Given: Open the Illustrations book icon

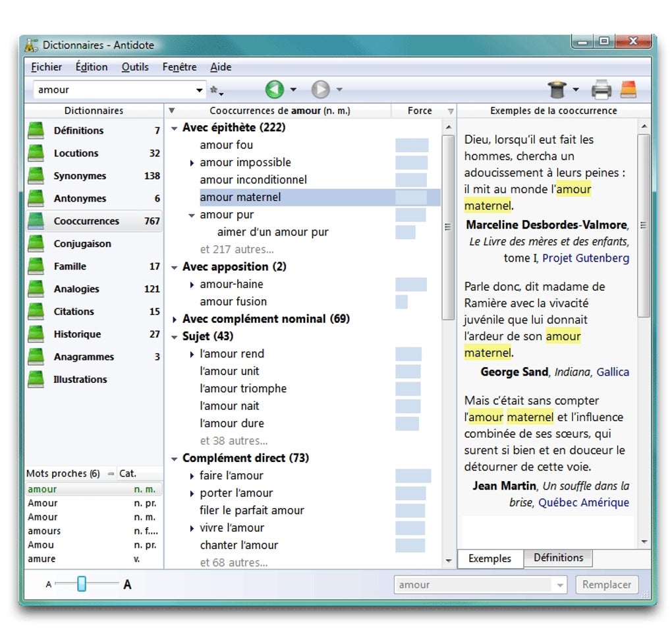Looking at the screenshot, I should [x=36, y=380].
